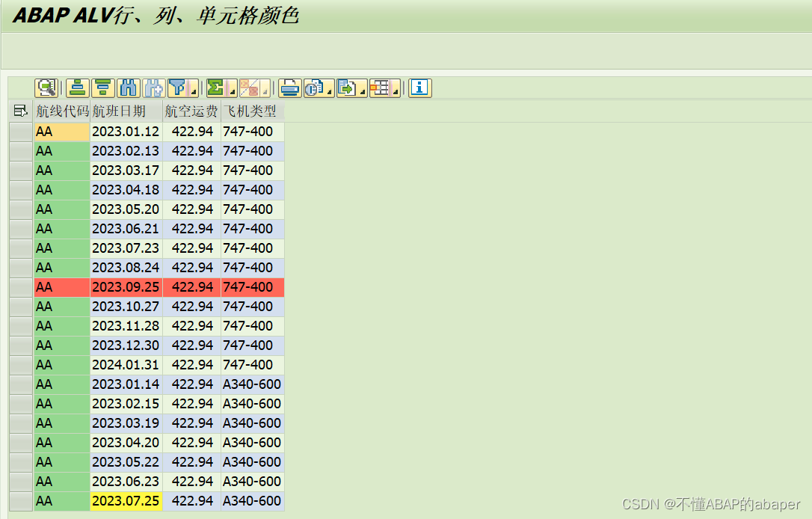Set a filter using the funnel icon
Viewport: 812px width, 519px height.
178,88
